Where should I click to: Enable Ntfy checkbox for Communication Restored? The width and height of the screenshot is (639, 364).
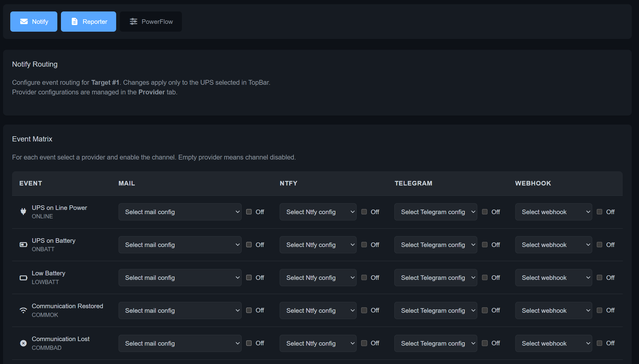tap(364, 310)
